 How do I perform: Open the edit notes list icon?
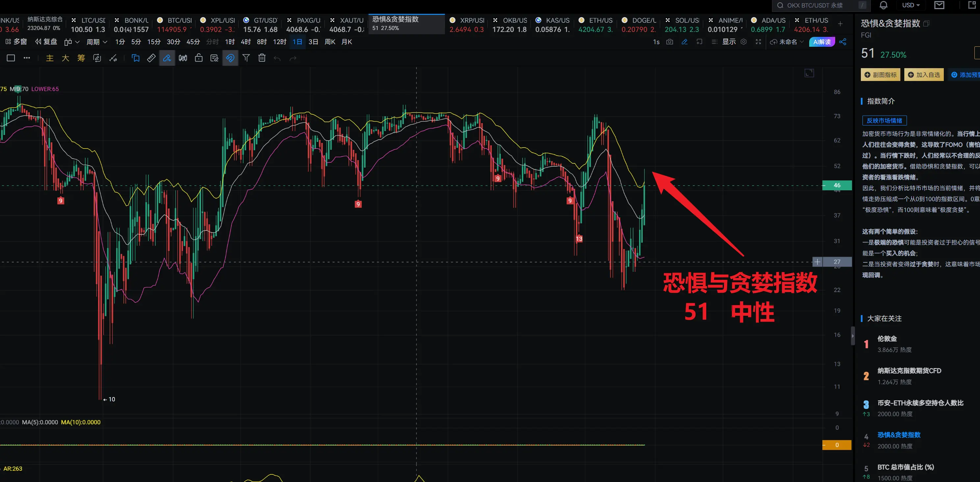214,58
